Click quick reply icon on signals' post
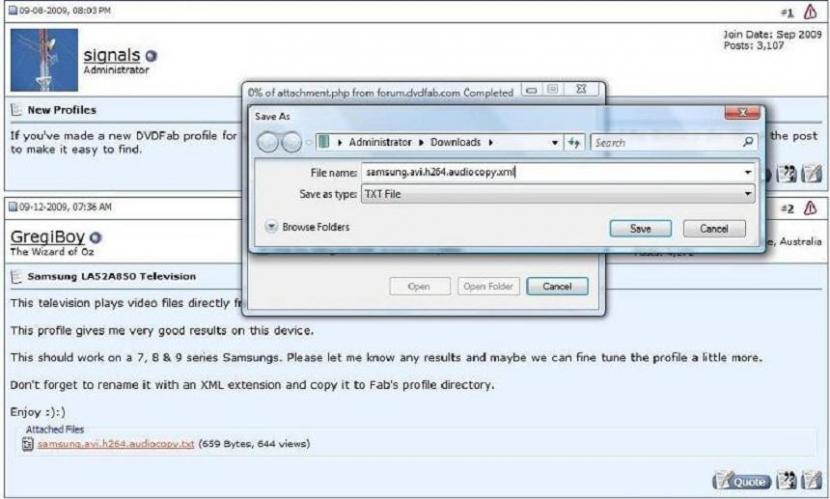 [811, 174]
